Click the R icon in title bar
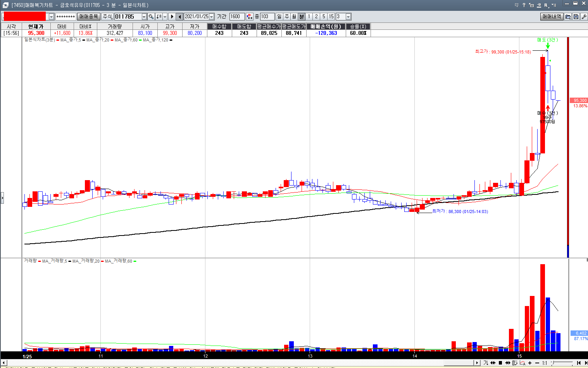The width and height of the screenshot is (588, 368). click(546, 5)
